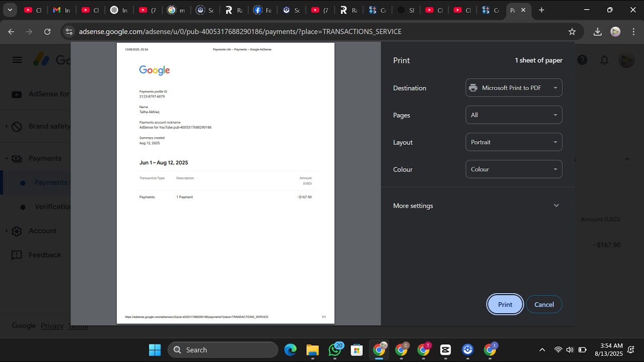This screenshot has width=644, height=362.
Task: Expand More settings in print dialog
Action: pos(476,206)
